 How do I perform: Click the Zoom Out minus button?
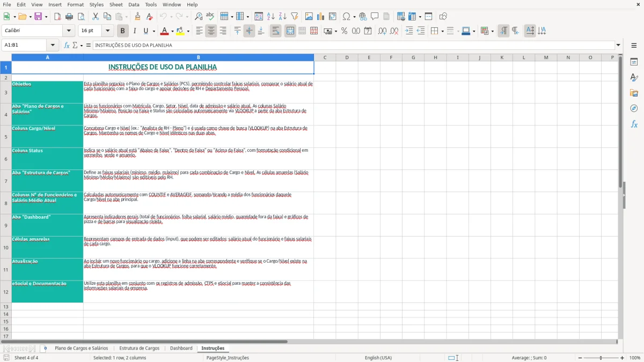point(580,358)
